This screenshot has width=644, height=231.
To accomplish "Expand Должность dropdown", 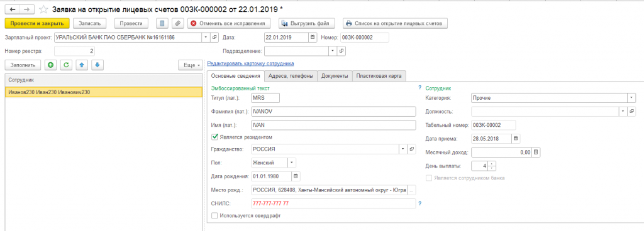I will (623, 111).
